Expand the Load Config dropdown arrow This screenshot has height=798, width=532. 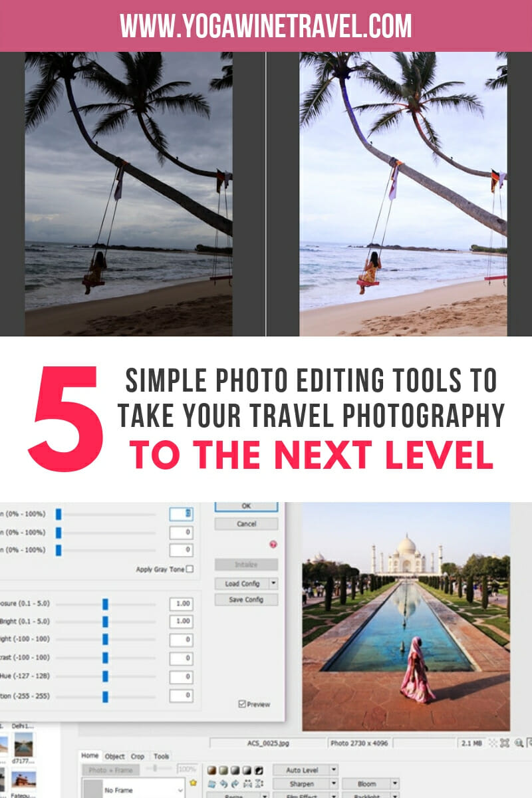pos(274,584)
